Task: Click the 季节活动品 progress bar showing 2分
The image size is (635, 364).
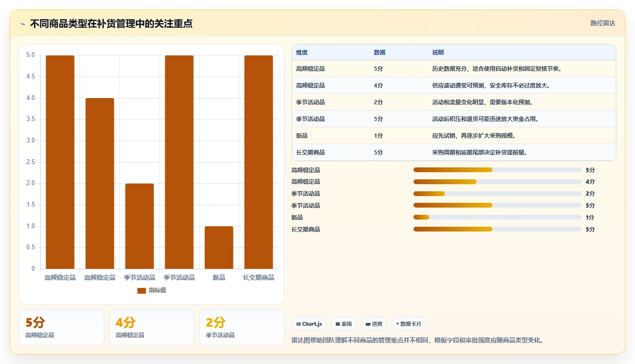Action: point(498,194)
